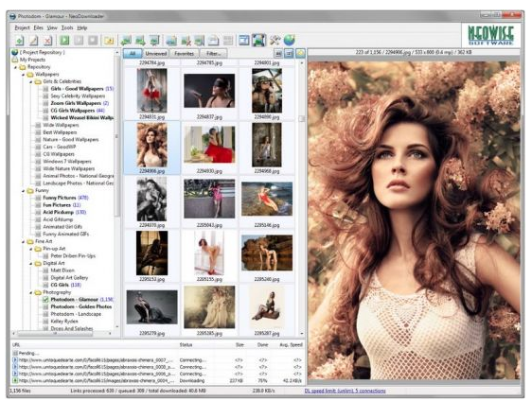Toggle checkbox for Photodom - Glamour project
The width and height of the screenshot is (532, 401).
click(45, 300)
